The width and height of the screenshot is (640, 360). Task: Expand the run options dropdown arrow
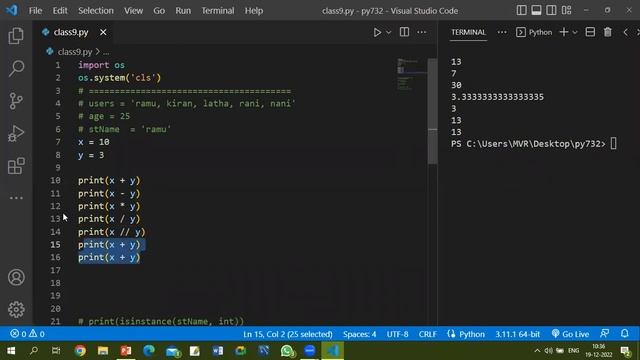389,32
